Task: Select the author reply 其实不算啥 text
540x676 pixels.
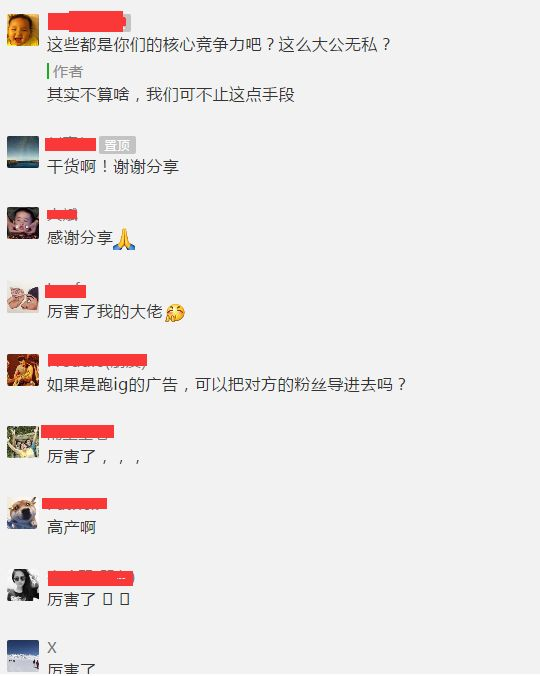Action: (x=171, y=95)
